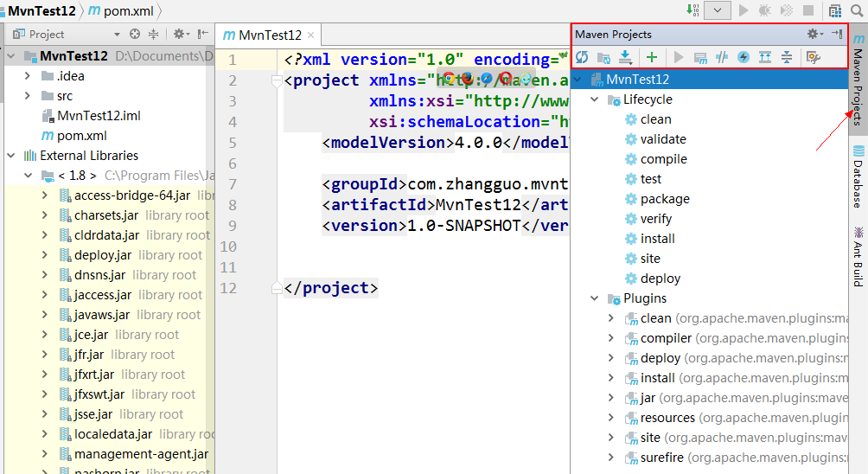The width and height of the screenshot is (868, 474).
Task: Expand surefire plugin node
Action: tap(611, 458)
